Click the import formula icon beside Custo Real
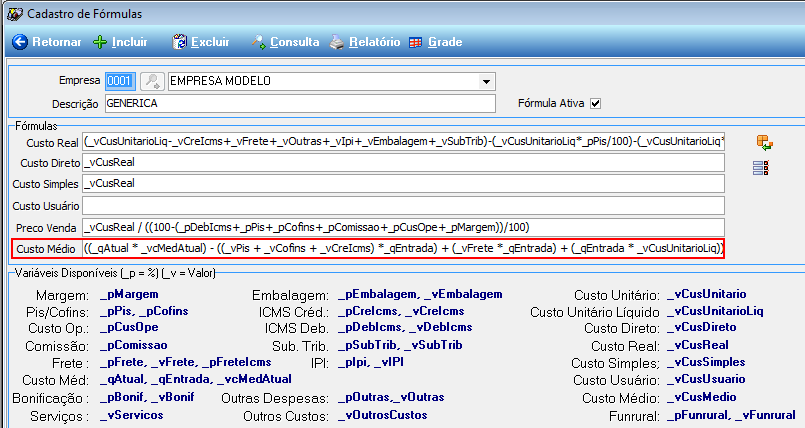This screenshot has width=805, height=428. (x=765, y=143)
